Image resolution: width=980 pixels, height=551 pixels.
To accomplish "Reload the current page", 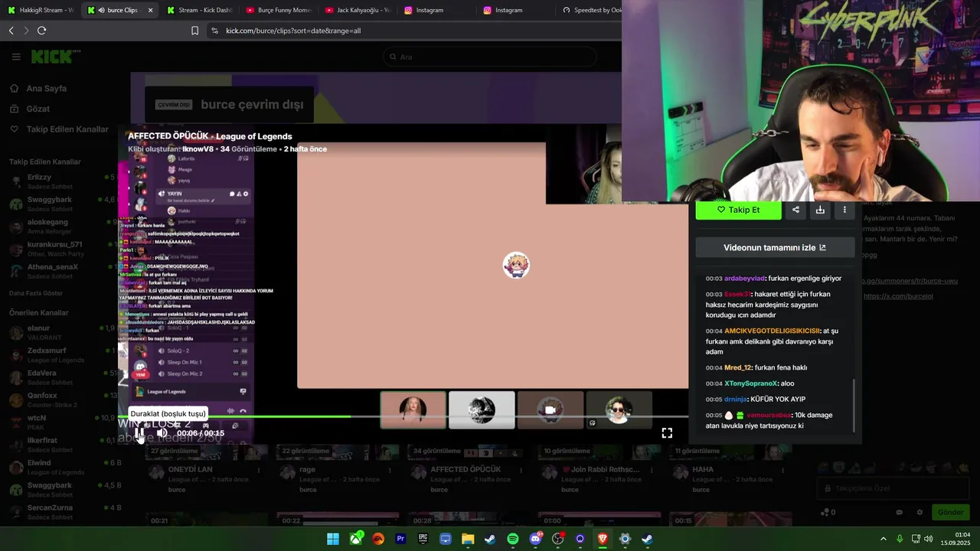I will click(x=41, y=31).
